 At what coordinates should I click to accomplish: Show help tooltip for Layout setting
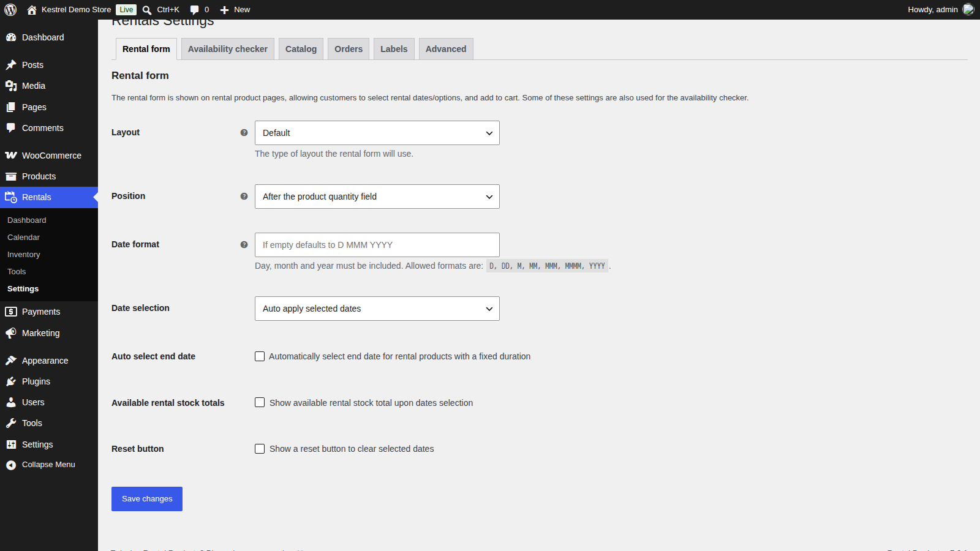point(244,133)
